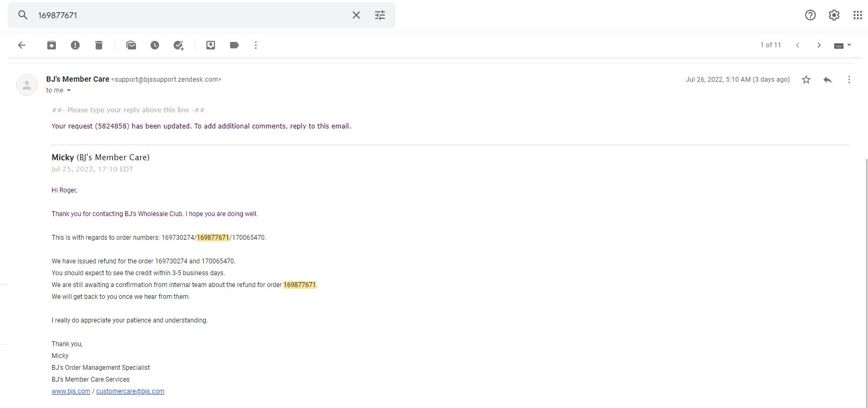The width and height of the screenshot is (868, 408).
Task: Click the 'Hi Roger,' greeting
Action: tap(64, 190)
